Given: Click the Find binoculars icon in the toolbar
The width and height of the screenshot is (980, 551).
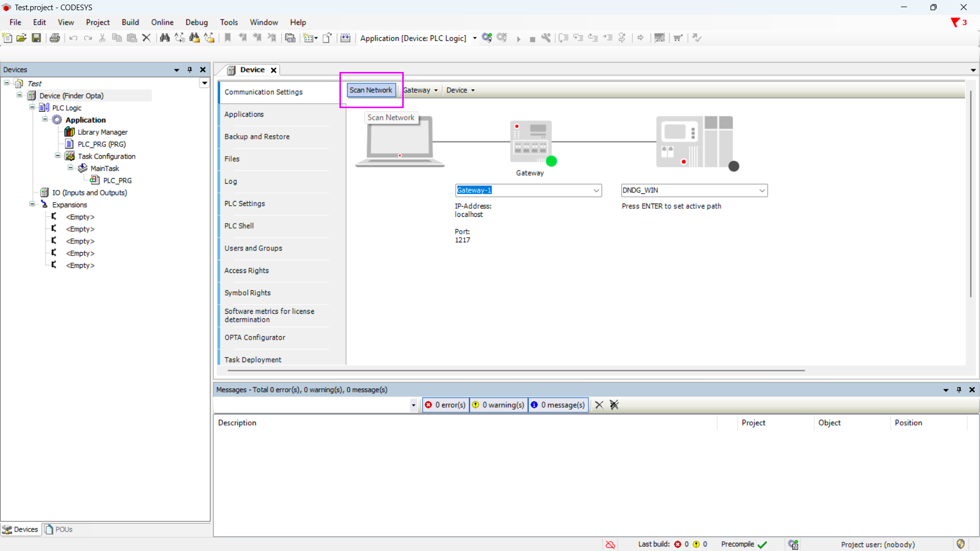Looking at the screenshot, I should pyautogui.click(x=164, y=38).
